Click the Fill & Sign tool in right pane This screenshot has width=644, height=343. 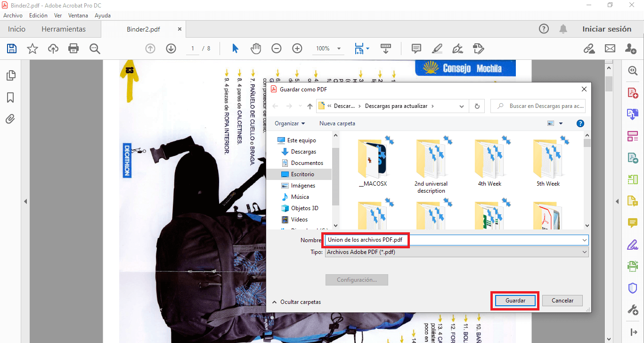(x=632, y=245)
